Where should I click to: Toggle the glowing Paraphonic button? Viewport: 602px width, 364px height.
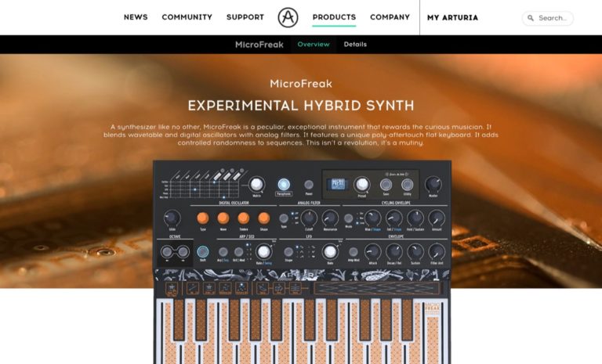(x=284, y=185)
